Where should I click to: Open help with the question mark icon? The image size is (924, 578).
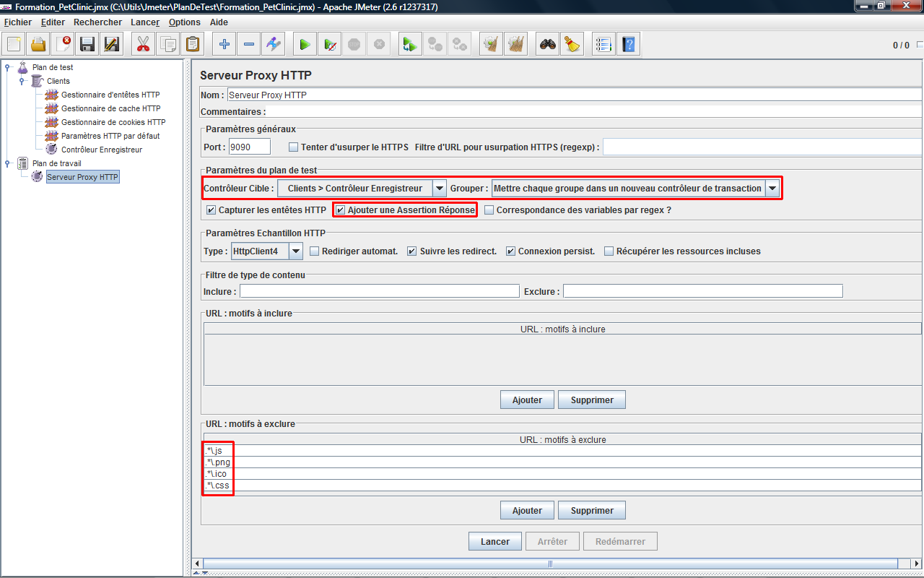[628, 45]
